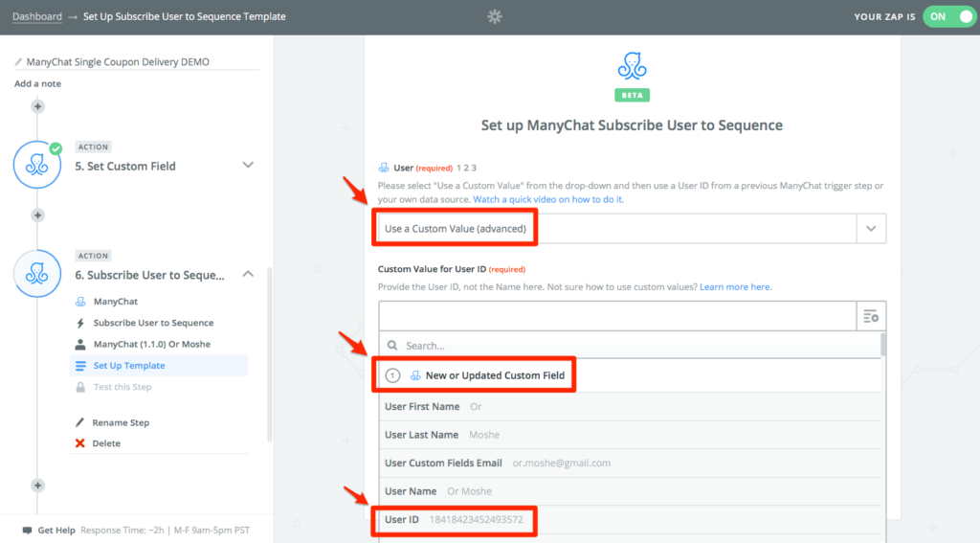Select the User Last Name field
This screenshot has height=543, width=980.
tap(630, 435)
